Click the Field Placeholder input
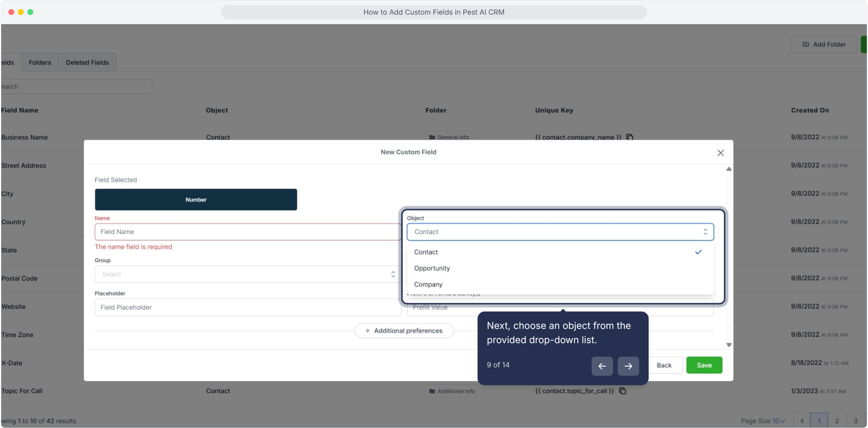 [x=248, y=308]
